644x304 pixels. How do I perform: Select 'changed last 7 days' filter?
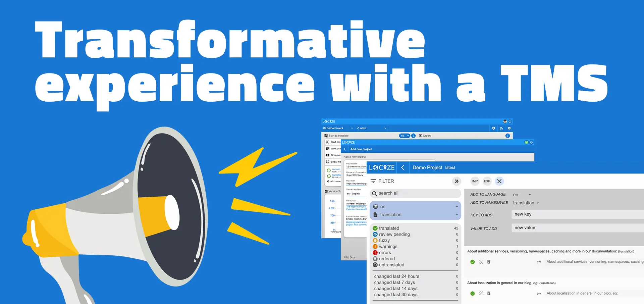pos(394,283)
